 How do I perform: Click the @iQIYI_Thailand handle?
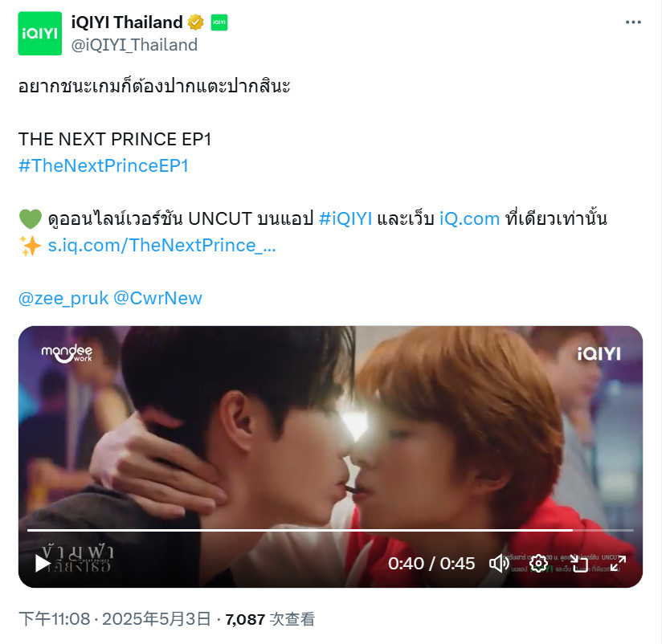134,45
